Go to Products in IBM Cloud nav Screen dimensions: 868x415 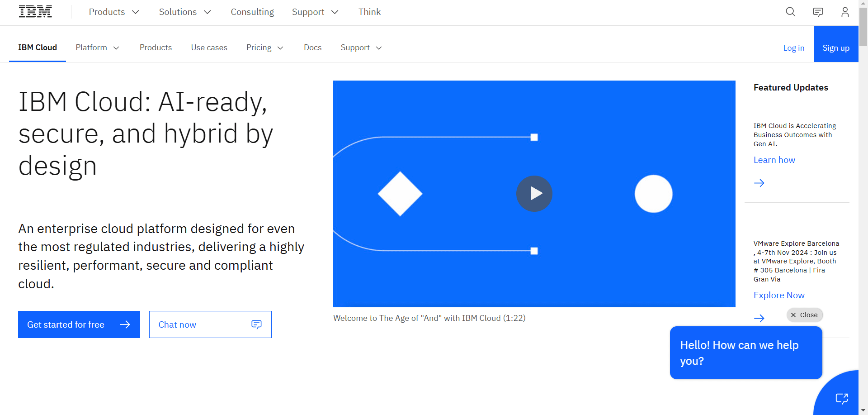tap(156, 48)
